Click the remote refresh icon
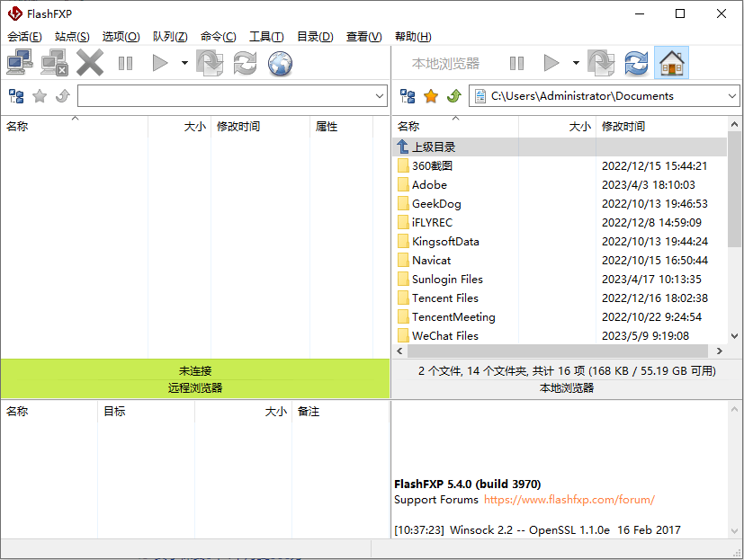 click(x=245, y=63)
